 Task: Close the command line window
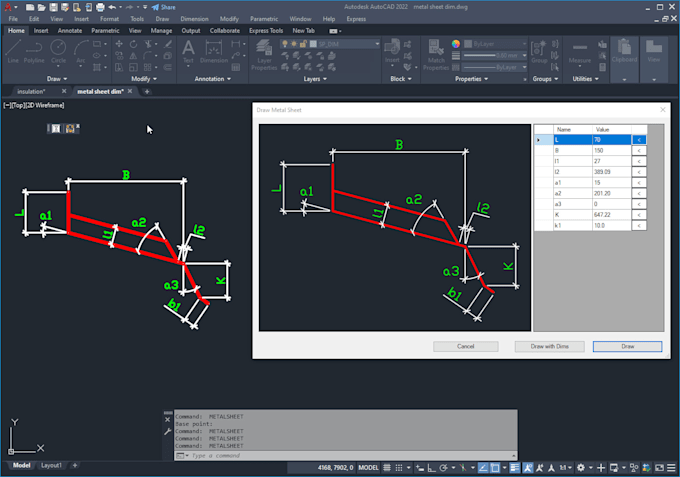click(x=168, y=419)
